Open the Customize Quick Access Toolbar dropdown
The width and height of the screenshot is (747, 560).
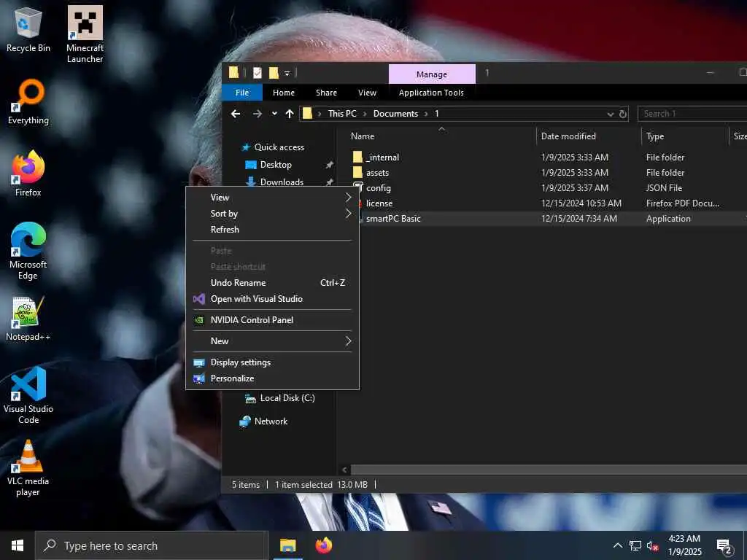click(x=287, y=74)
